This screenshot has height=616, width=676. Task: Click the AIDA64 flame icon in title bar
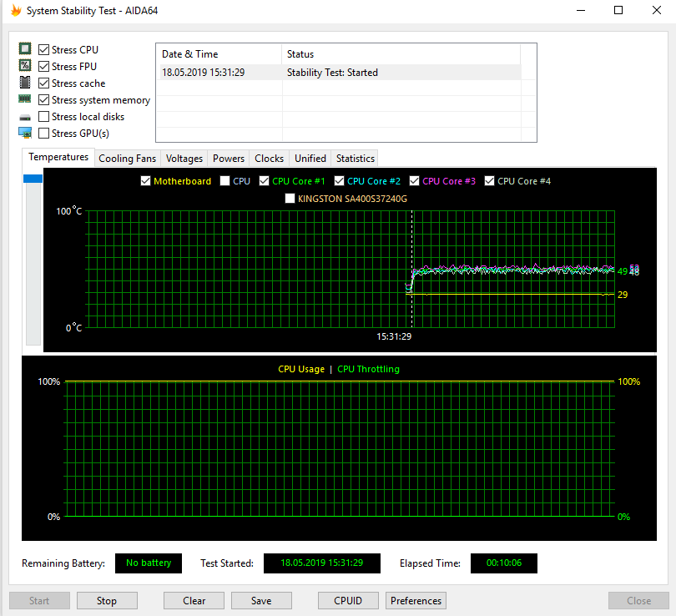coord(16,10)
